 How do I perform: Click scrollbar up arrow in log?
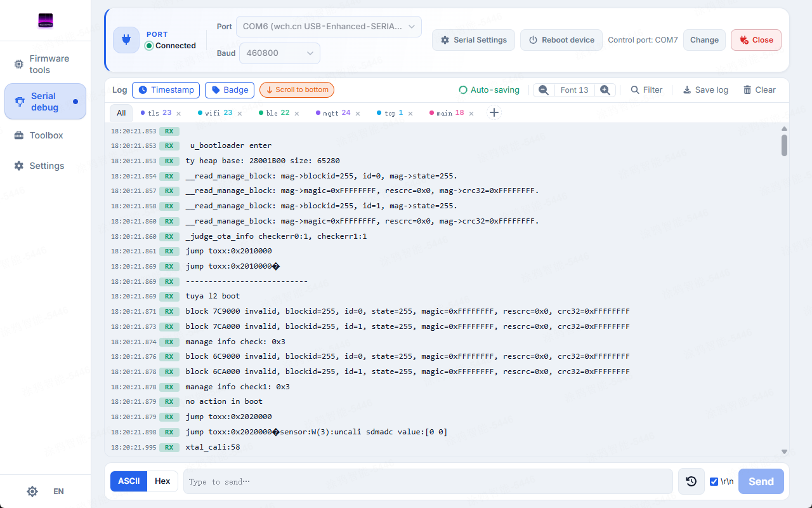(784, 128)
